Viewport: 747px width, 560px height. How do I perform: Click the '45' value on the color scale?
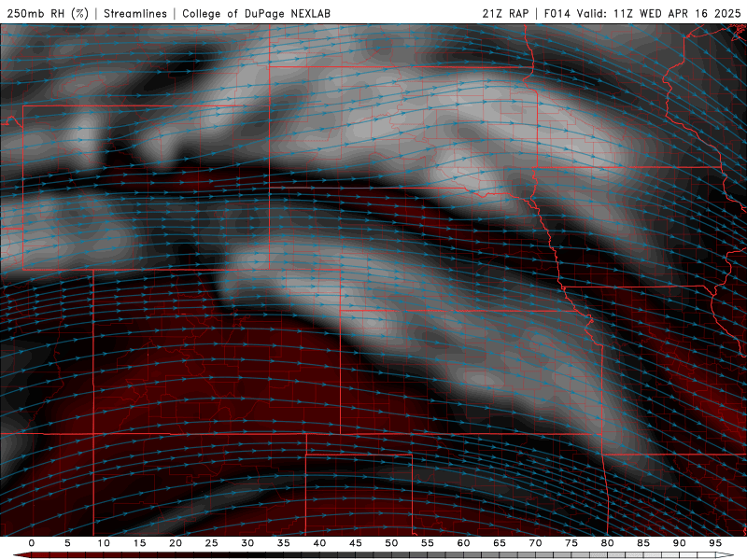pos(356,543)
